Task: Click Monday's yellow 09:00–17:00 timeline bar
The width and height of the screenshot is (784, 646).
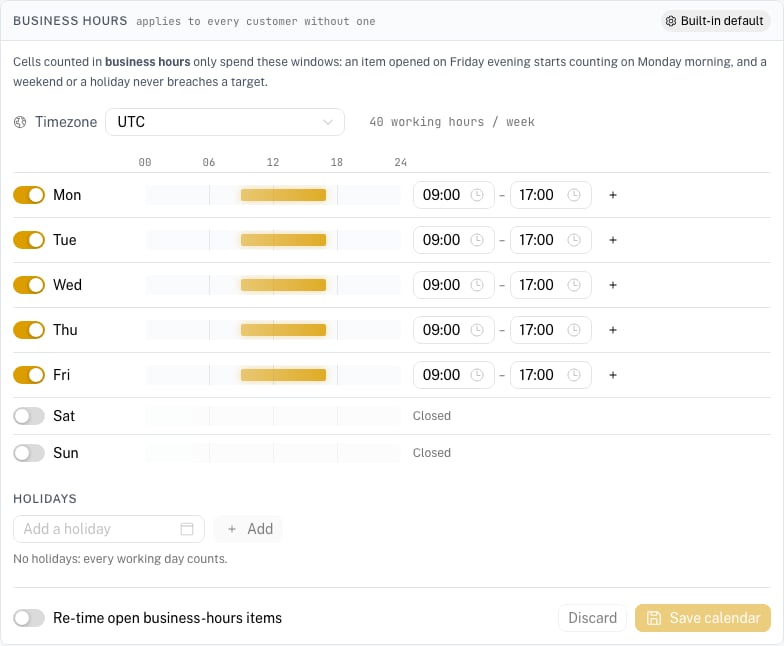Action: pyautogui.click(x=284, y=195)
